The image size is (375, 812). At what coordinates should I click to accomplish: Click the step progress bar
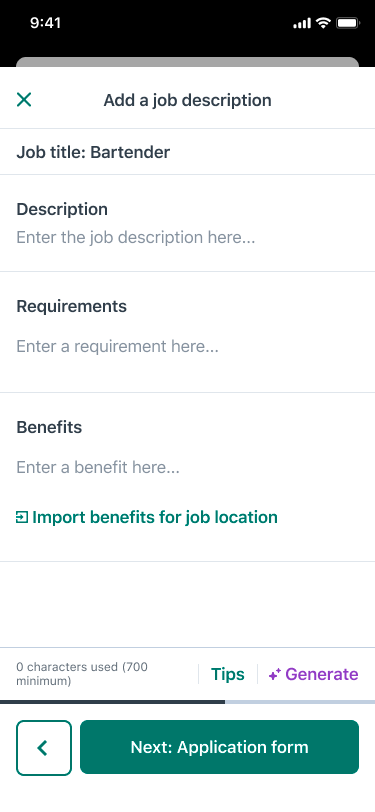188,702
